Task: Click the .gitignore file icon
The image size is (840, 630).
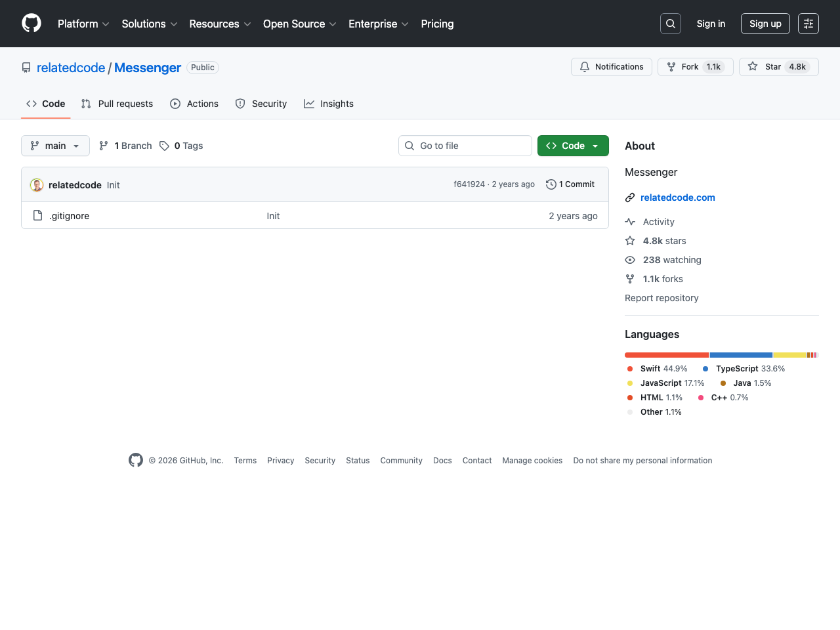Action: (x=38, y=216)
